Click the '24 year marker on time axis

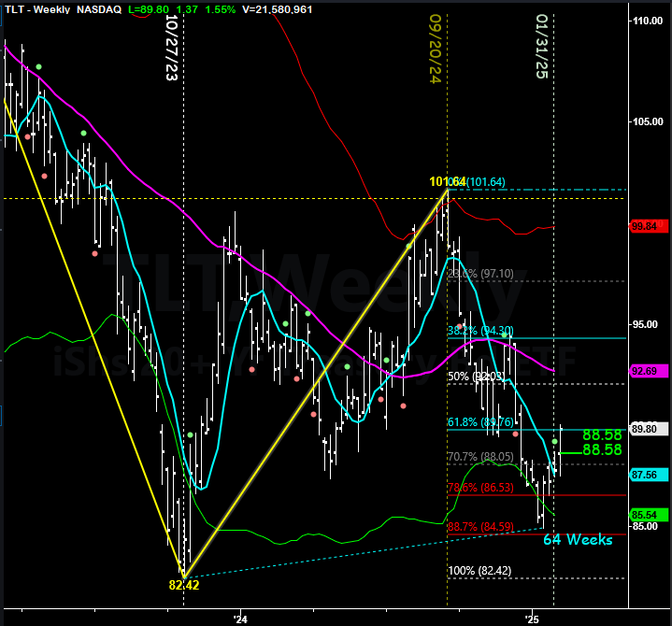[x=241, y=619]
